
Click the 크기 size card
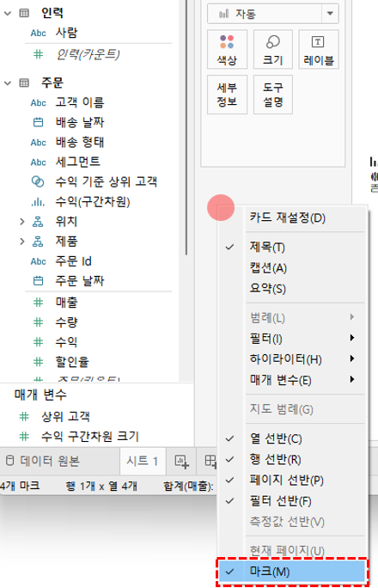coord(272,50)
